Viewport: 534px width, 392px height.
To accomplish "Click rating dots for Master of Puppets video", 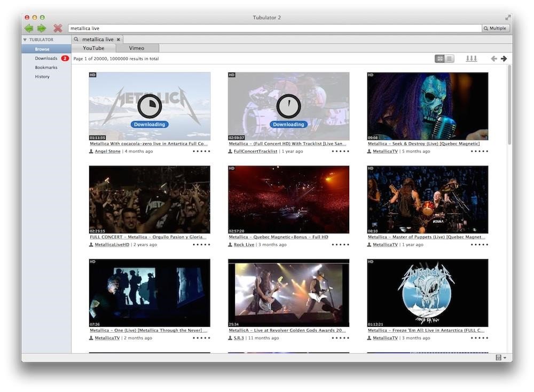I will tap(480, 245).
